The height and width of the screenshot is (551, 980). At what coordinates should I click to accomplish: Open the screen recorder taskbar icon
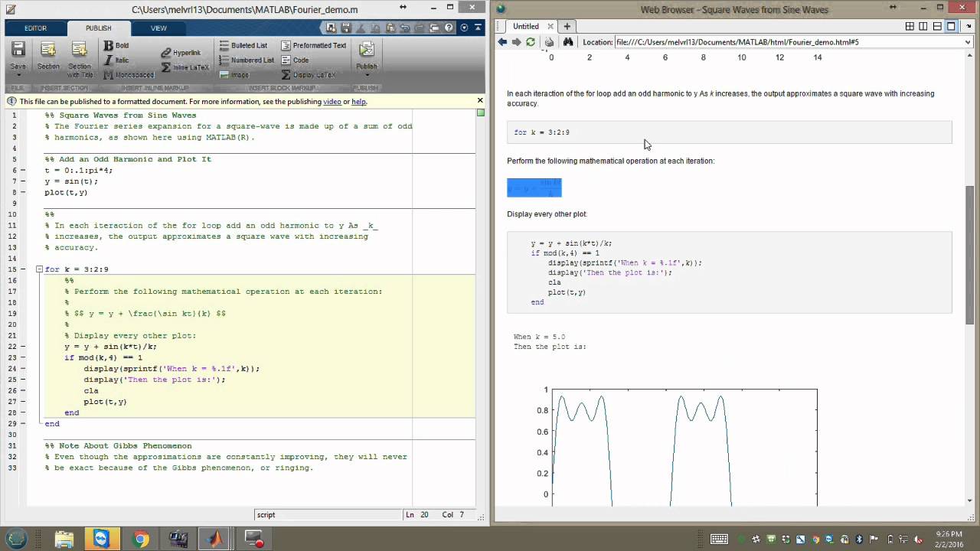click(253, 539)
